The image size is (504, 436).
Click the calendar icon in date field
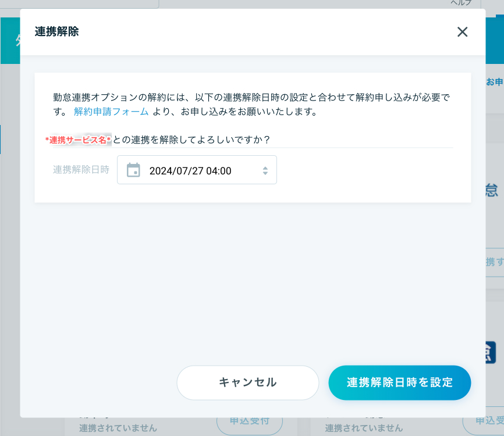tap(133, 170)
